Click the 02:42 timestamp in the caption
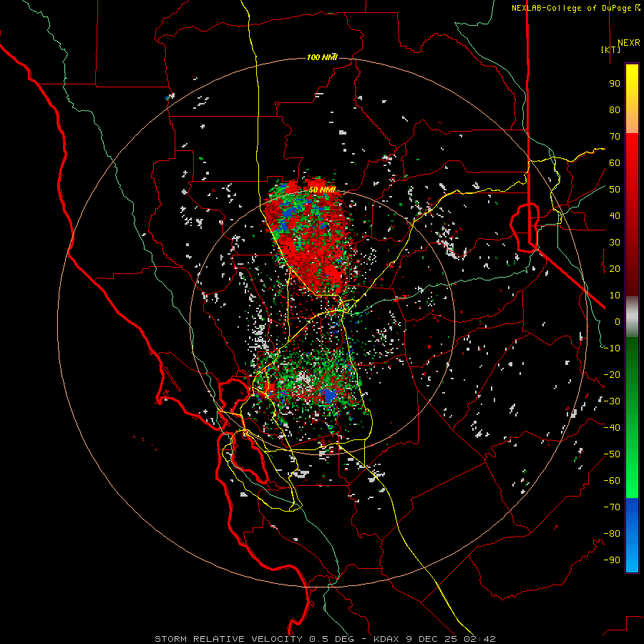Screen dimensions: 644x644 click(x=479, y=639)
